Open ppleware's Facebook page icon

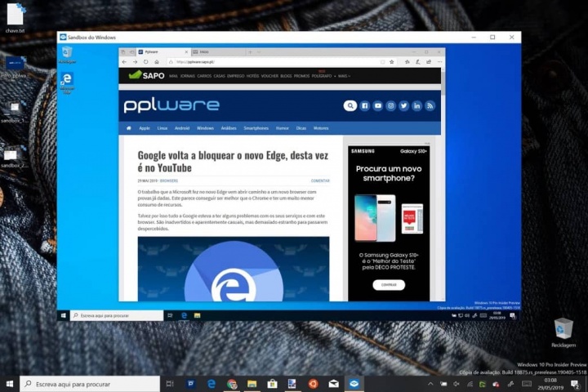click(365, 105)
